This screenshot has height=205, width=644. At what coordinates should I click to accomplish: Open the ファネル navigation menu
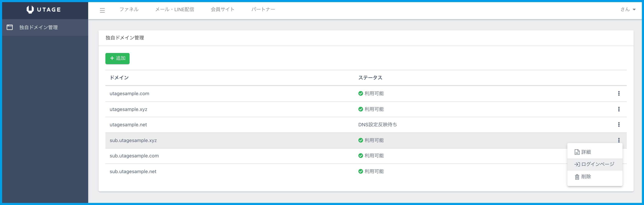point(129,10)
